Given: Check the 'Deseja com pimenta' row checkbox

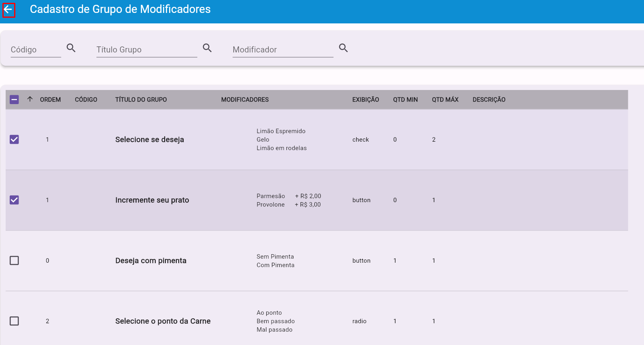Looking at the screenshot, I should click(14, 261).
